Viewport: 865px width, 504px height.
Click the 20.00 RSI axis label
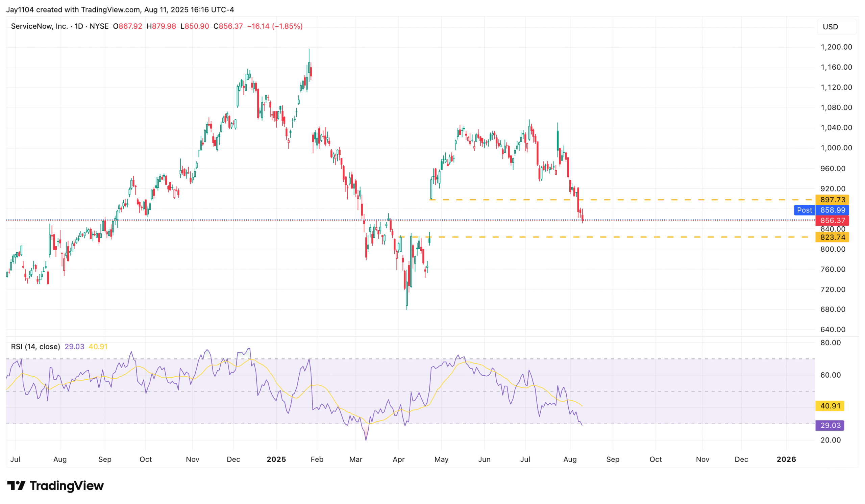point(830,440)
